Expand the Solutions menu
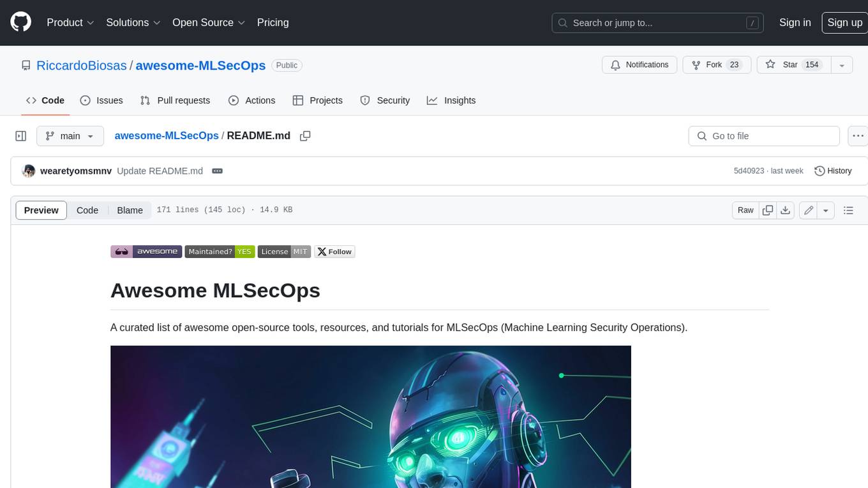Image resolution: width=868 pixels, height=488 pixels. click(133, 22)
